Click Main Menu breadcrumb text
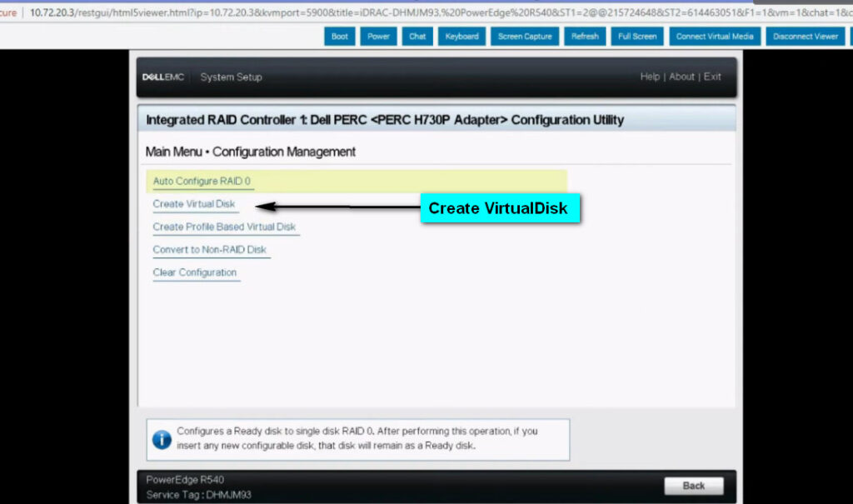This screenshot has width=853, height=504. coord(173,152)
